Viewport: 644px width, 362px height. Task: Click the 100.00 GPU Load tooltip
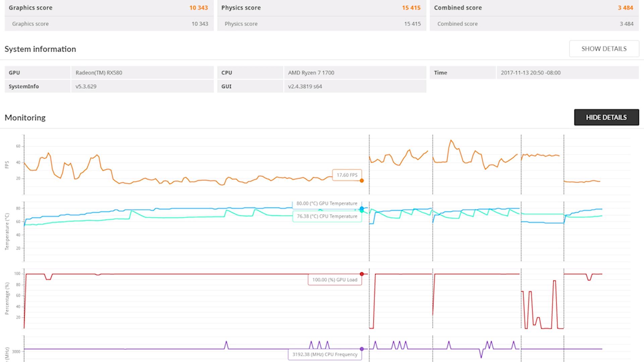[335, 280]
